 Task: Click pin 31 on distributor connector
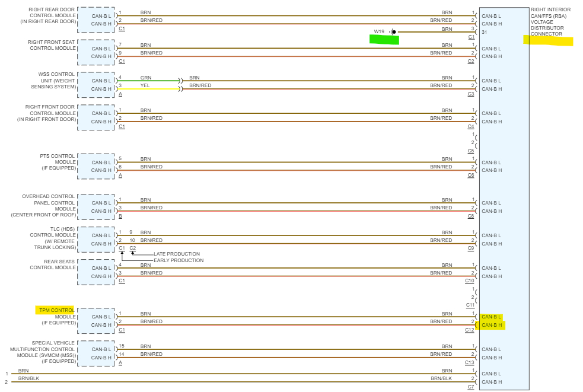tap(484, 33)
